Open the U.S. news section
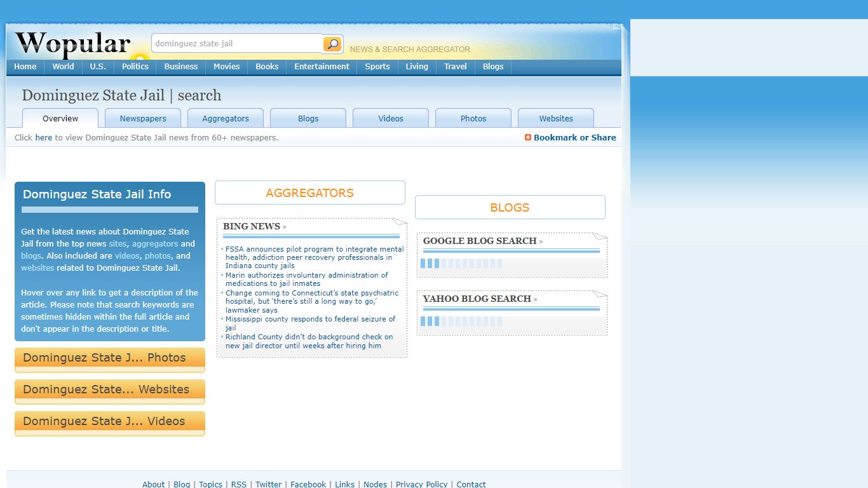868x488 pixels. pos(98,67)
